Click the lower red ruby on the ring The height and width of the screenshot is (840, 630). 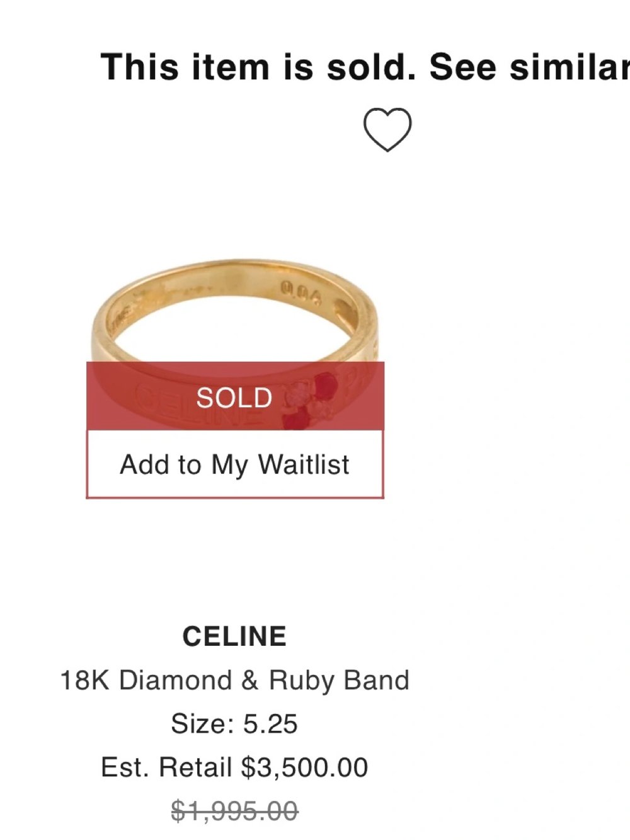pyautogui.click(x=294, y=418)
